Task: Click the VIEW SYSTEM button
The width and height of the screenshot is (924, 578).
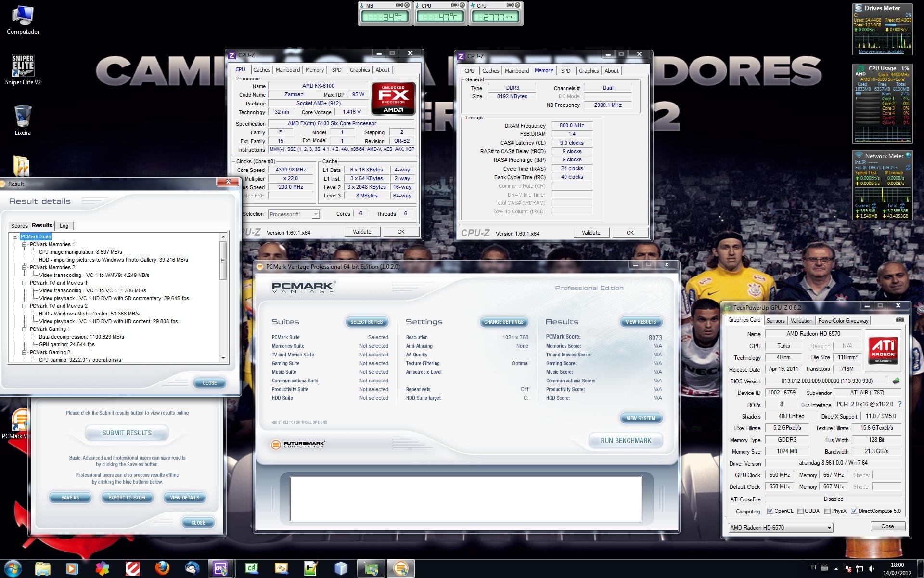Action: tap(641, 418)
